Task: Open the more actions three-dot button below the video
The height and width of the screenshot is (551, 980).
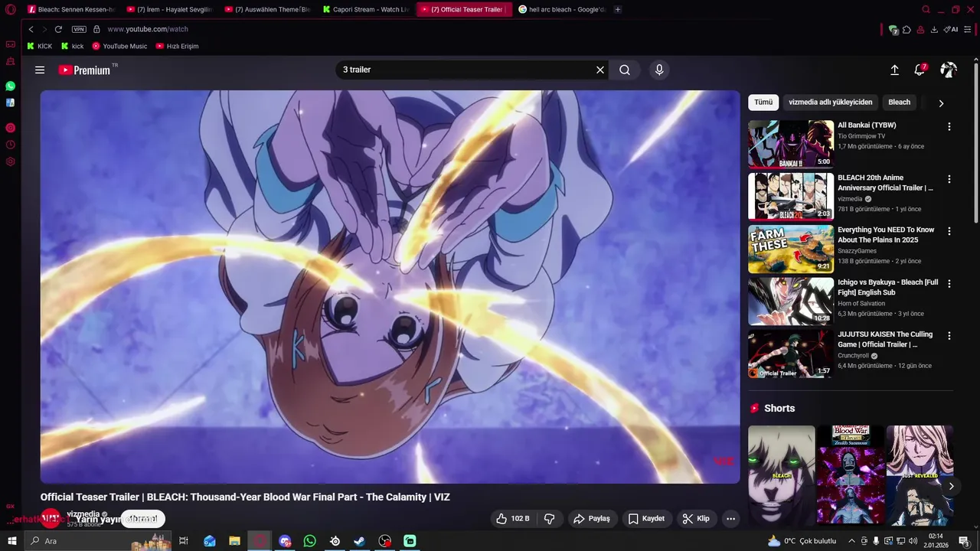Action: (730, 519)
